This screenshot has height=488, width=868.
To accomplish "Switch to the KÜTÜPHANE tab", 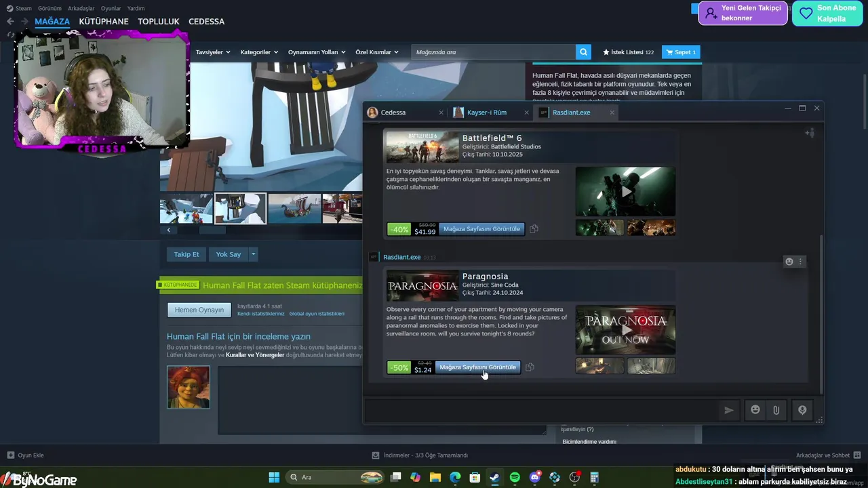I will pos(104,22).
